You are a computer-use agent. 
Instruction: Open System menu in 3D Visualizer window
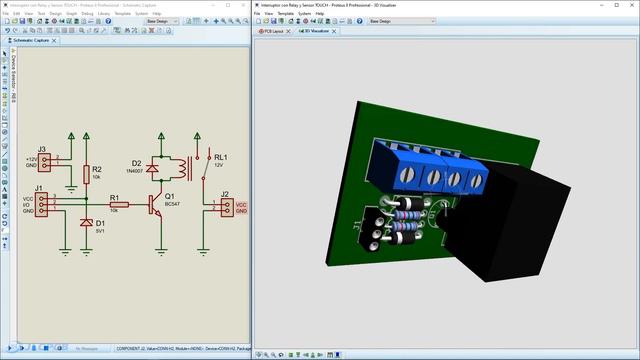coord(304,13)
